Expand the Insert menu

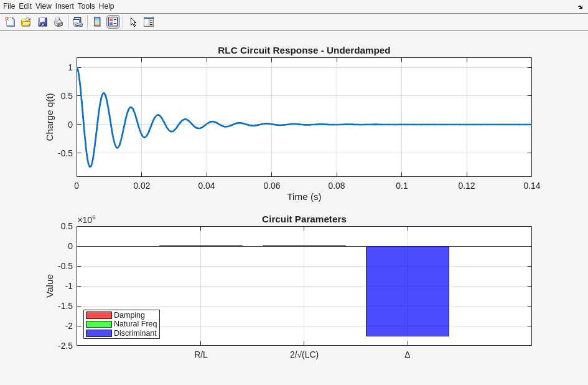(x=64, y=6)
